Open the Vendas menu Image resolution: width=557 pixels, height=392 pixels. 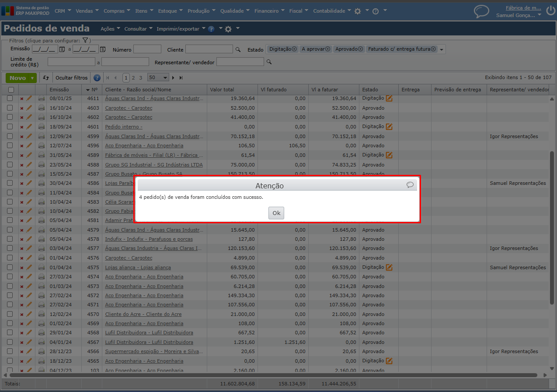point(87,11)
